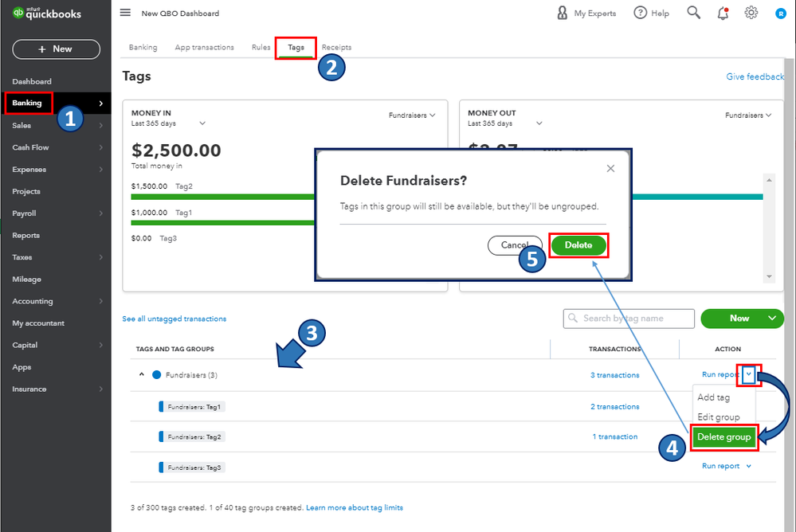Open Money Out Fundraisers dropdown
The width and height of the screenshot is (796, 532).
point(748,115)
